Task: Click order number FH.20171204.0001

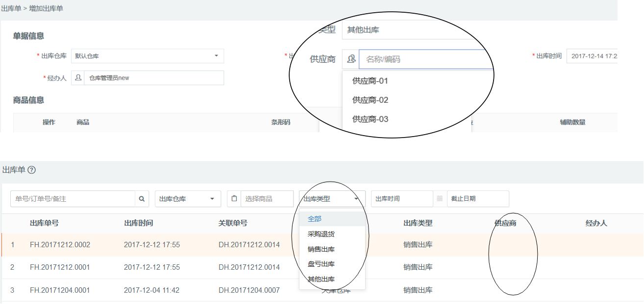Action: tap(60, 290)
